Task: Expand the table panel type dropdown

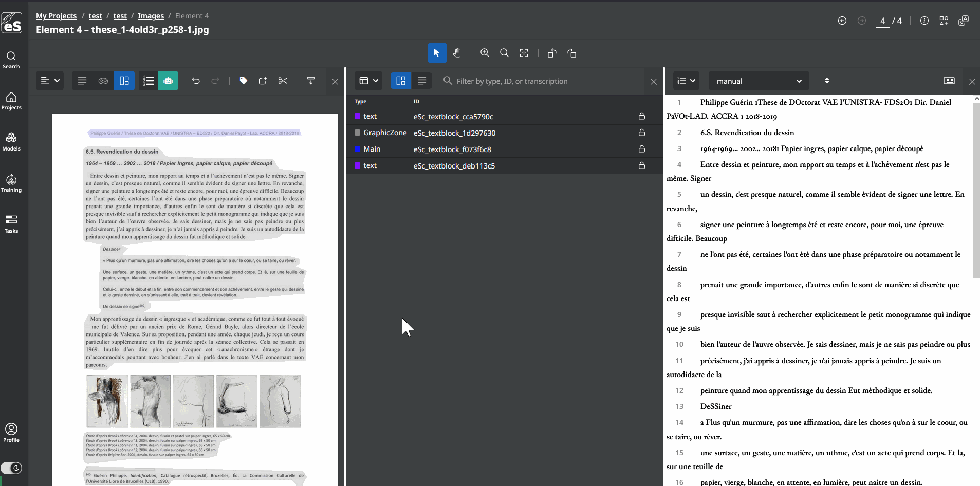Action: coord(368,81)
